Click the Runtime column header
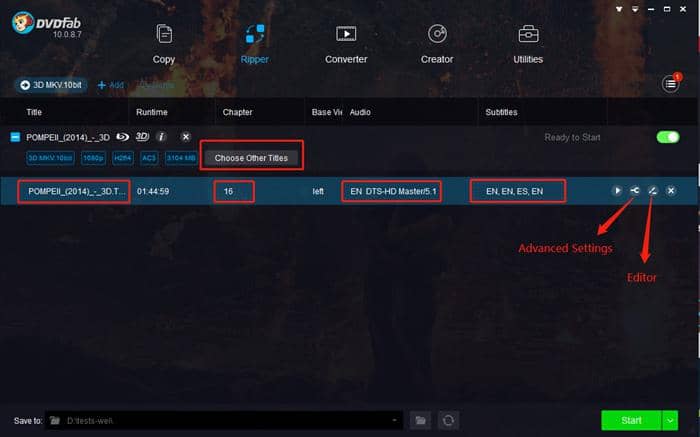The height and width of the screenshot is (437, 700). [x=152, y=112]
